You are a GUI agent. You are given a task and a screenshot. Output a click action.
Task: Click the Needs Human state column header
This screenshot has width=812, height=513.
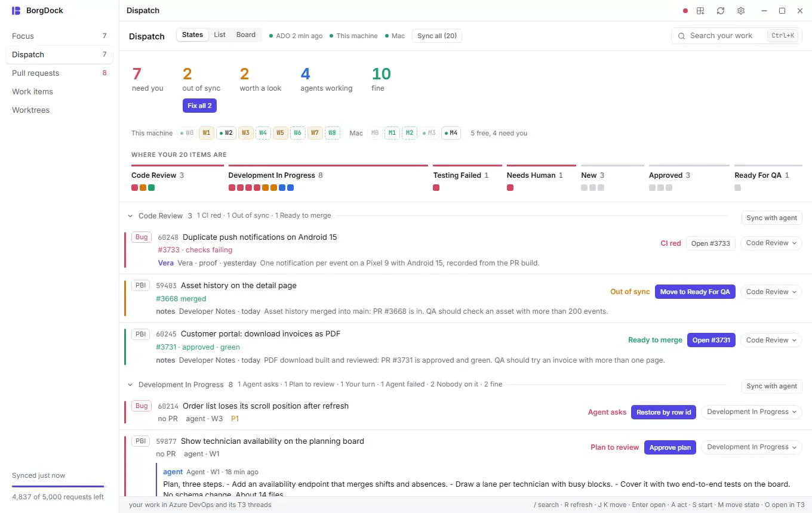(x=535, y=175)
